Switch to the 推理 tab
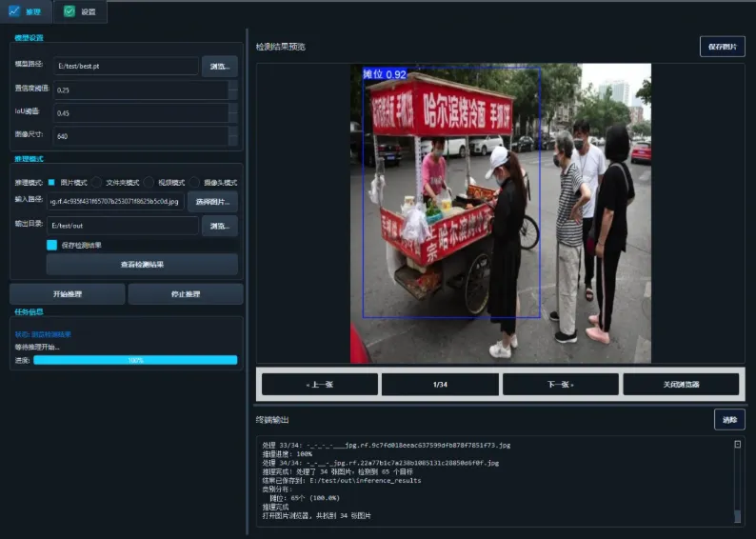 pos(26,11)
